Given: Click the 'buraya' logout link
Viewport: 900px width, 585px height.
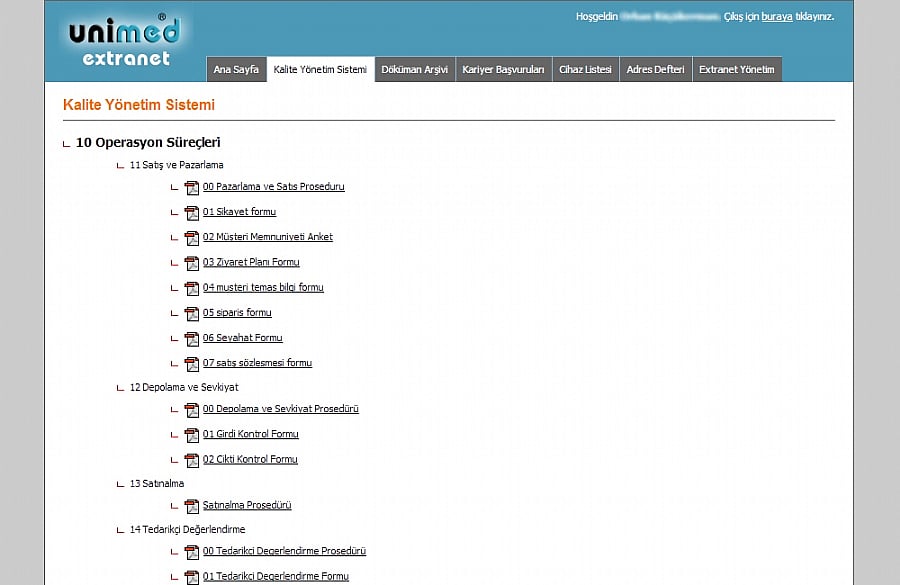Looking at the screenshot, I should [x=777, y=17].
